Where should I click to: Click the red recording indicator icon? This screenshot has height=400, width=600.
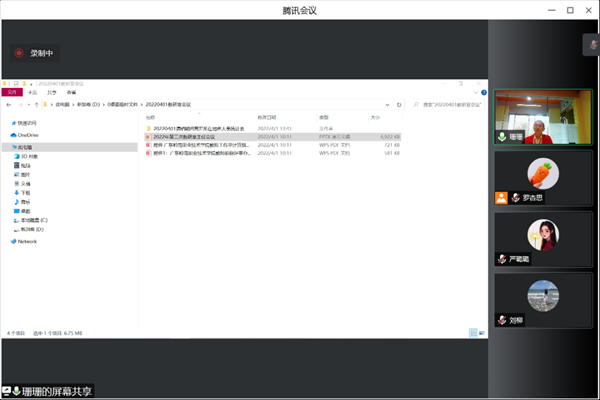(x=18, y=53)
